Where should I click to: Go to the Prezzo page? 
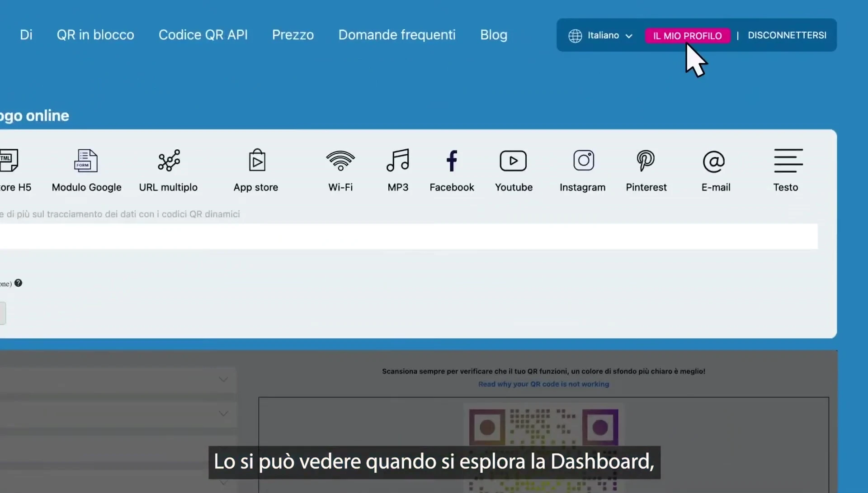coord(293,35)
